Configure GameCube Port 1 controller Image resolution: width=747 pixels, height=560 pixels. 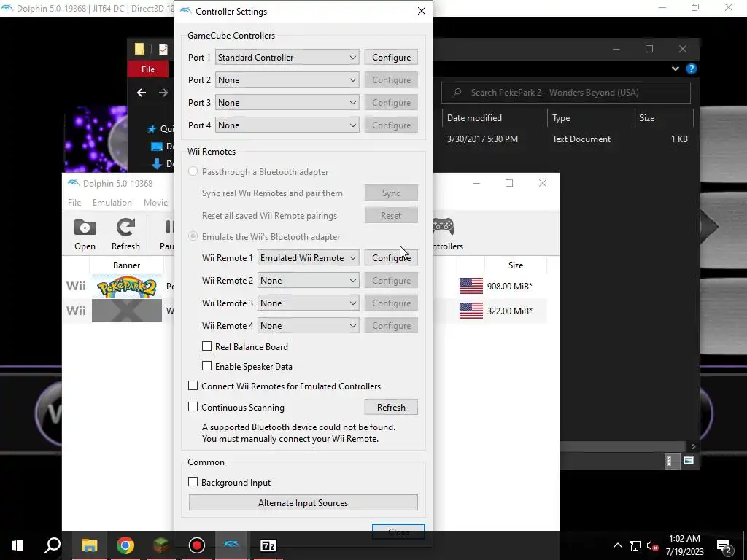[x=391, y=57]
